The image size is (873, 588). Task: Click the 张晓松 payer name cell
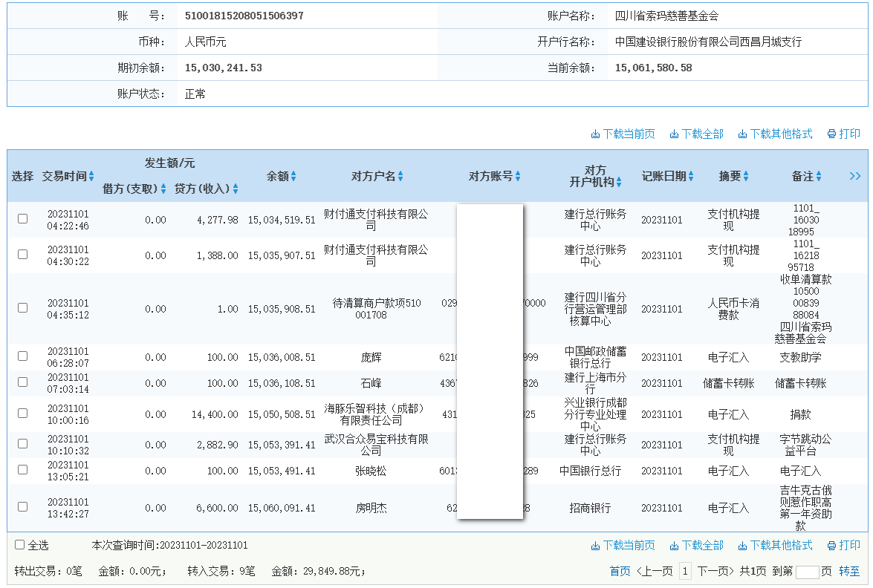(371, 471)
